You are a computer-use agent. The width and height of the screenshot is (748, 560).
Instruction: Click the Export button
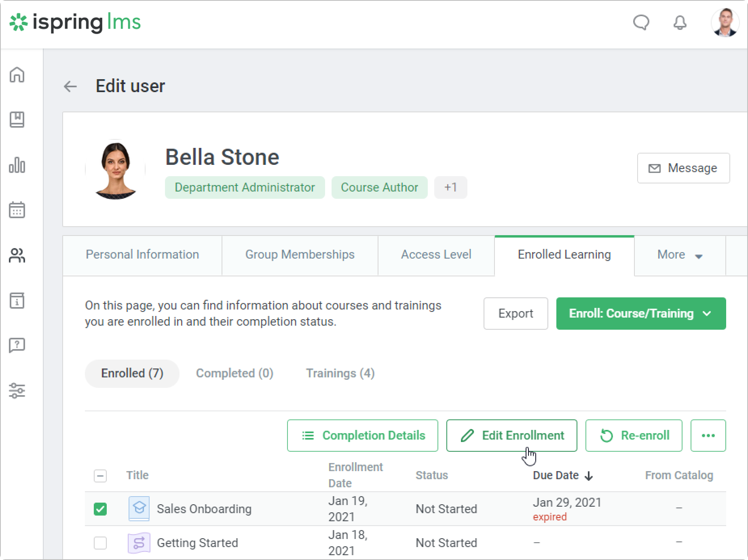click(x=516, y=314)
